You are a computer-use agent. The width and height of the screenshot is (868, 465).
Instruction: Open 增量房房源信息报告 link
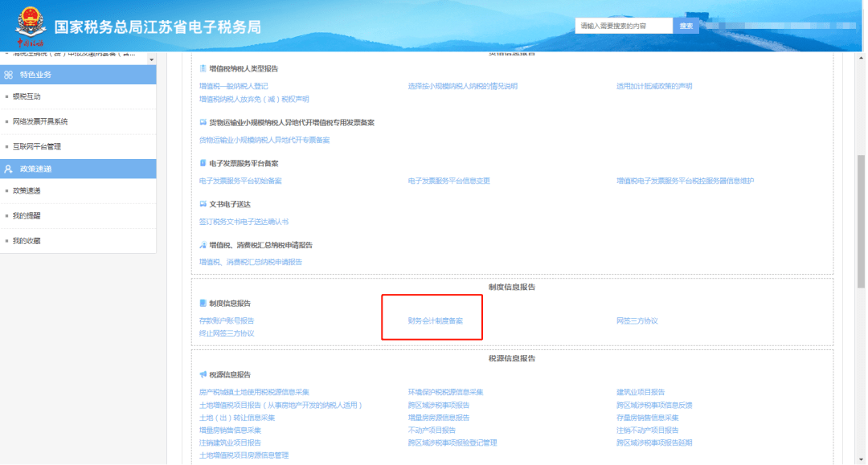click(439, 418)
